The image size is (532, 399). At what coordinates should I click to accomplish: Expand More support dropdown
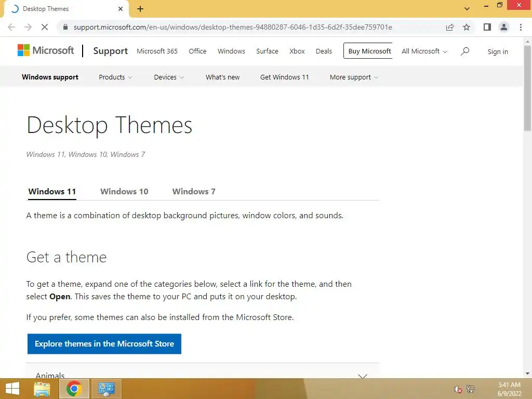coord(354,77)
